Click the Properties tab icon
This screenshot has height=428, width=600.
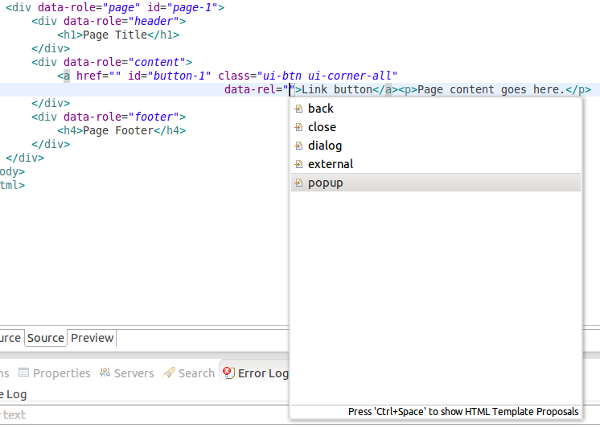[24, 373]
